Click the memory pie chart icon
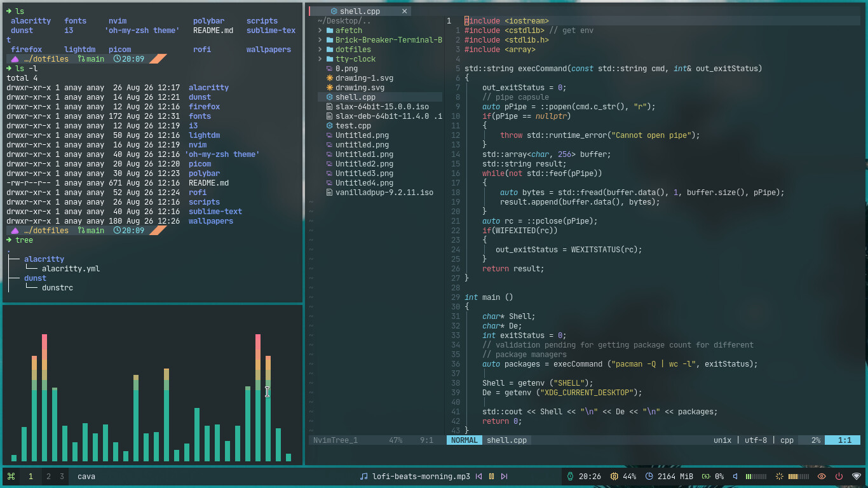The width and height of the screenshot is (868, 488). (649, 476)
